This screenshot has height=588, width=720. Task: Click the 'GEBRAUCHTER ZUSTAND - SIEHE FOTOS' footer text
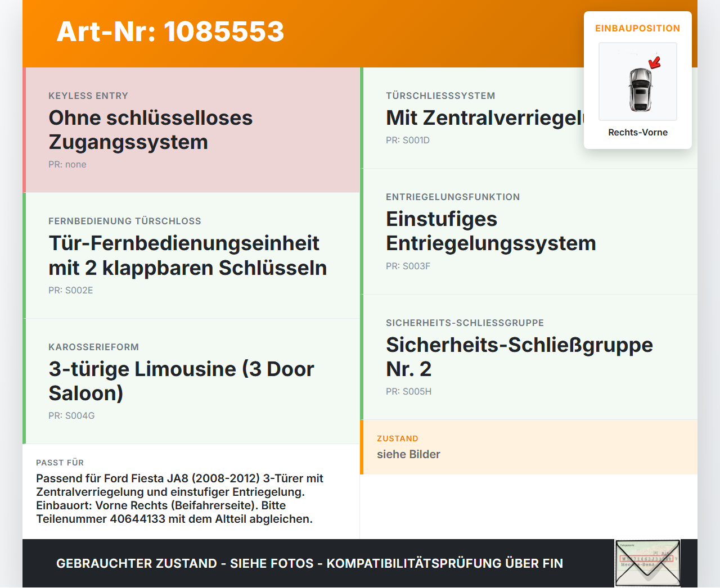[309, 563]
